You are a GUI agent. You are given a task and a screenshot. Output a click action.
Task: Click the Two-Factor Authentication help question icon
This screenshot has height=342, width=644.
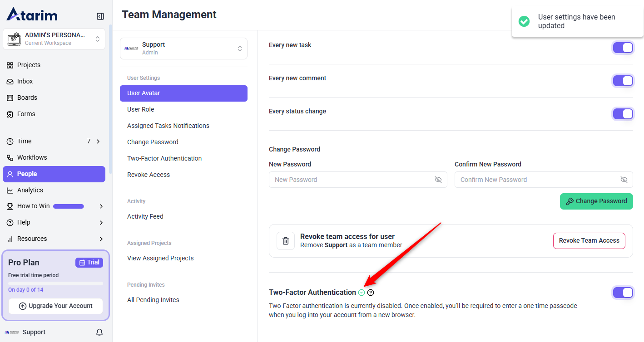pyautogui.click(x=371, y=293)
